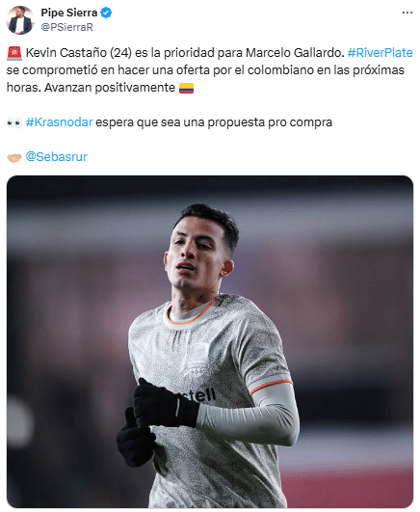Open the three-dot more options menu
Image resolution: width=420 pixels, height=512 pixels.
coord(407,13)
